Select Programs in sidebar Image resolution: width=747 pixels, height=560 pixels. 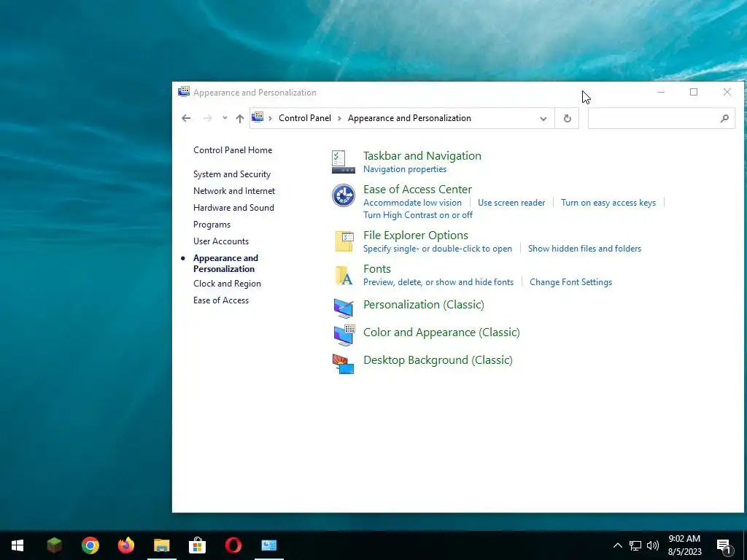(212, 225)
